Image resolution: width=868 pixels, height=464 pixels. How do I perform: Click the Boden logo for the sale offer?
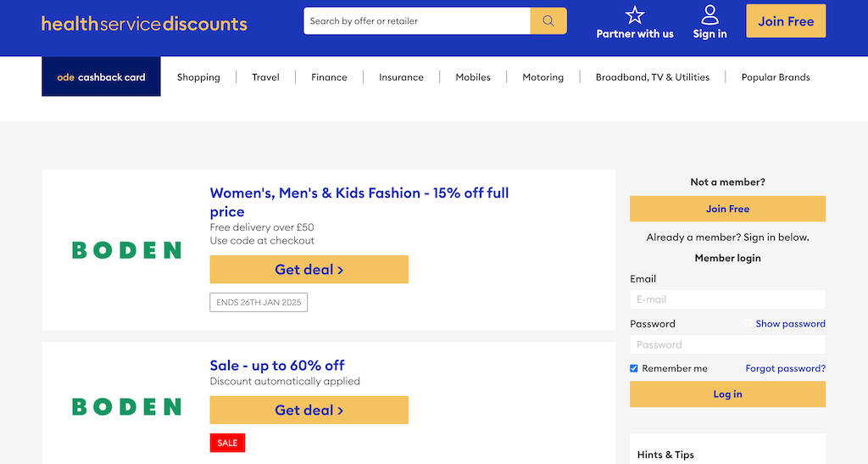(x=127, y=407)
